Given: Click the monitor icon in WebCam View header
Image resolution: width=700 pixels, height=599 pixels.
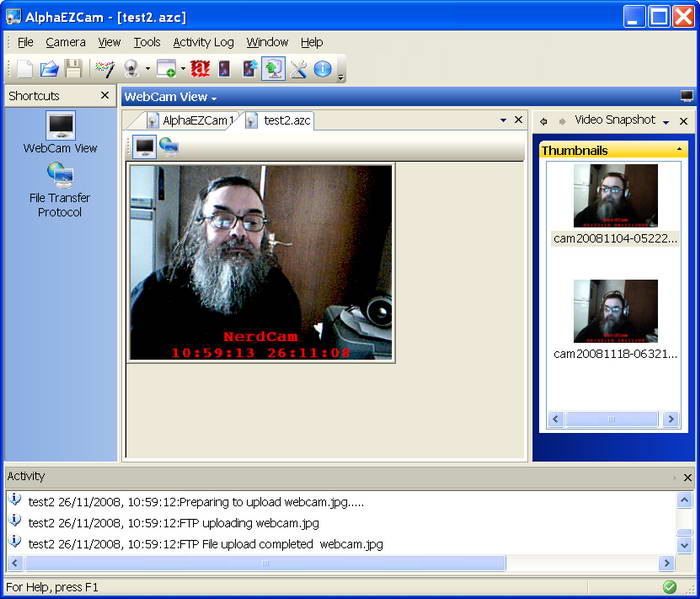Looking at the screenshot, I should coord(687,96).
